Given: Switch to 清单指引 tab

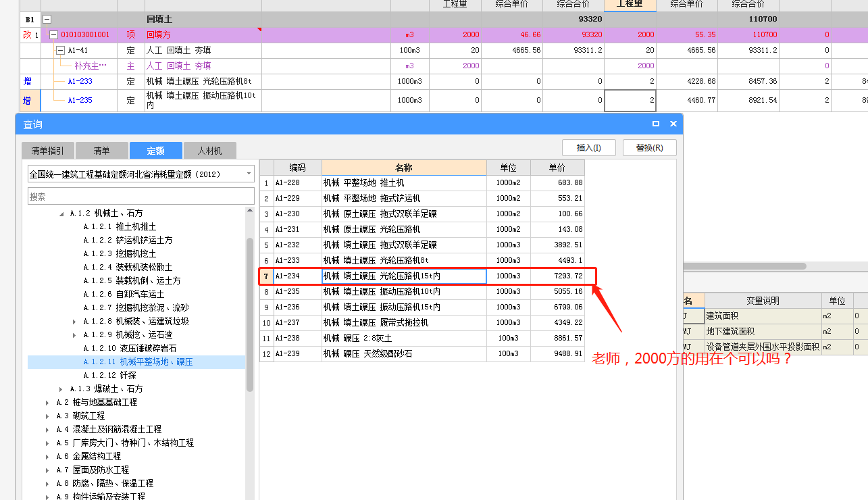Looking at the screenshot, I should pyautogui.click(x=48, y=151).
